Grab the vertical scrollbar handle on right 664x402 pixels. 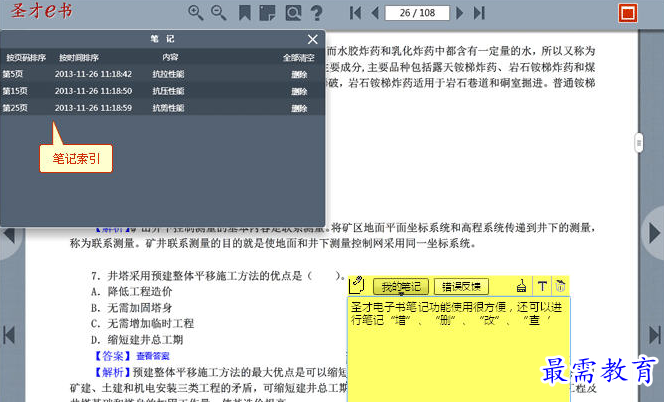pyautogui.click(x=639, y=143)
